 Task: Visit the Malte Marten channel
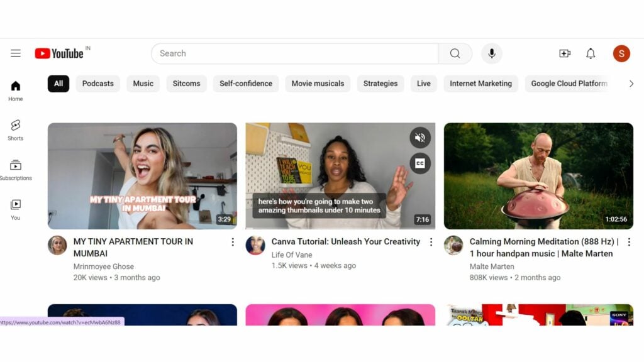[492, 266]
